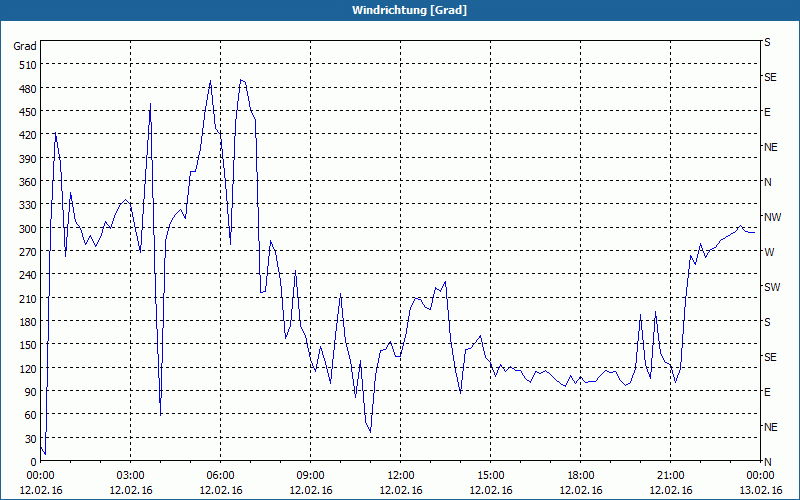The image size is (800, 500).
Task: Select the 60 axis label
Action: [31, 415]
